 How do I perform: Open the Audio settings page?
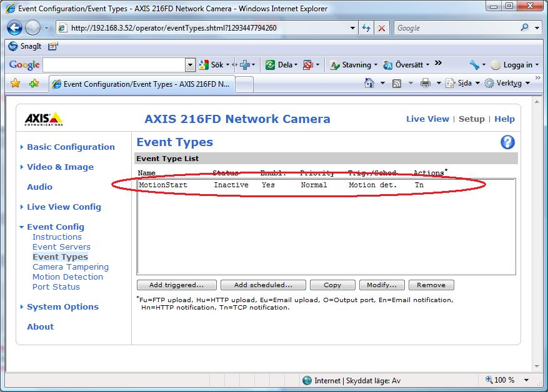40,187
